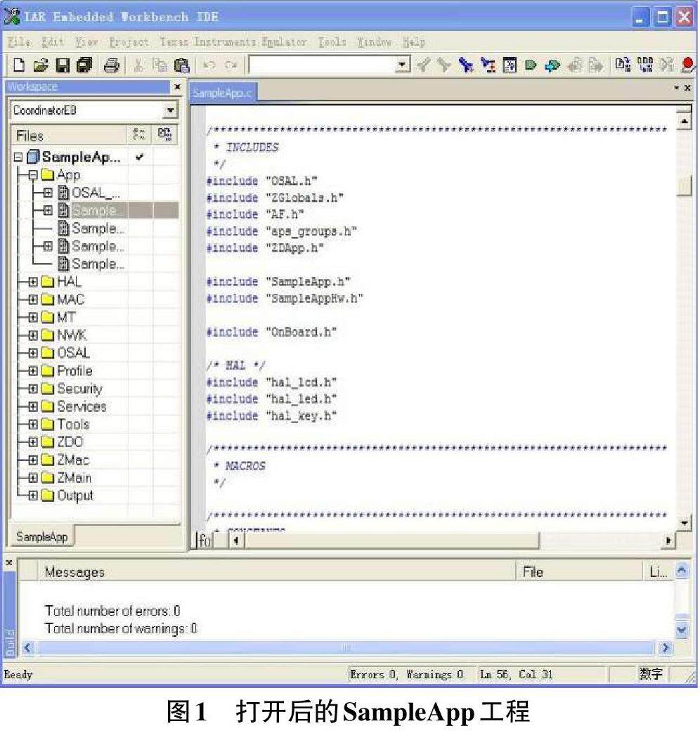Screen dimensions: 700x738
Task: Click the Navigate Backward icon
Action: [x=574, y=65]
